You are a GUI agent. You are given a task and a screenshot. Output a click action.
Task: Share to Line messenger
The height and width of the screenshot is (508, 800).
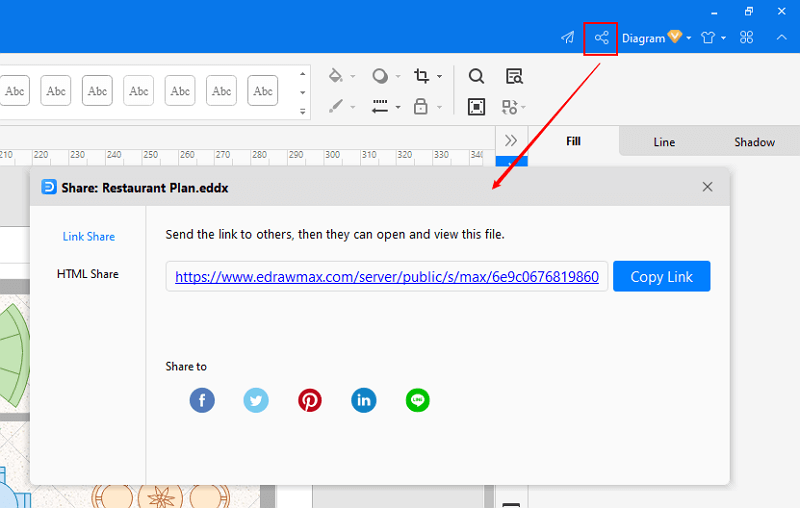tap(417, 400)
